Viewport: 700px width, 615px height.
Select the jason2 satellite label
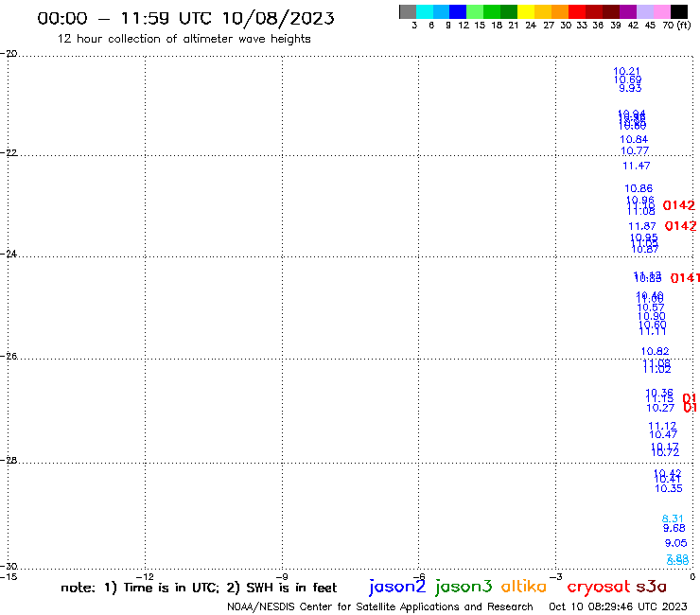[397, 587]
